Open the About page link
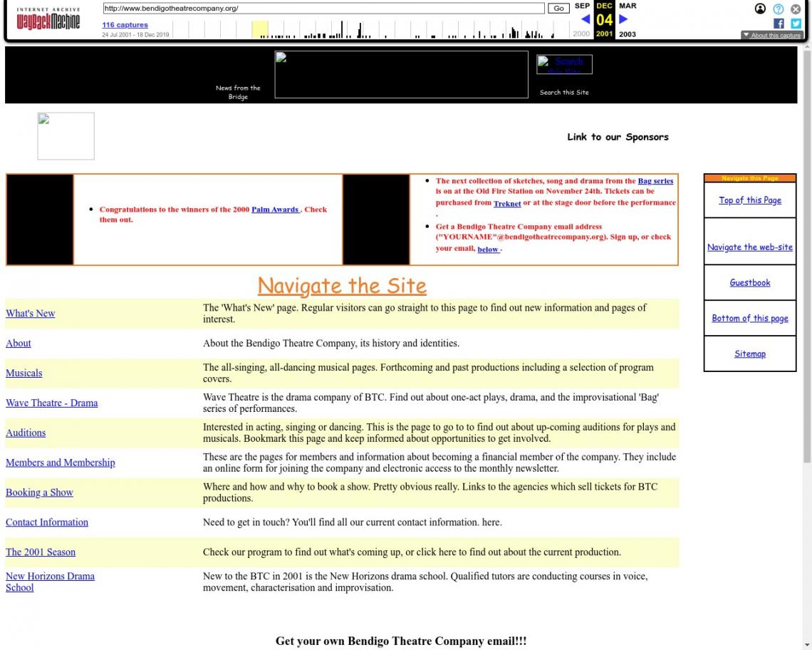 pos(18,343)
